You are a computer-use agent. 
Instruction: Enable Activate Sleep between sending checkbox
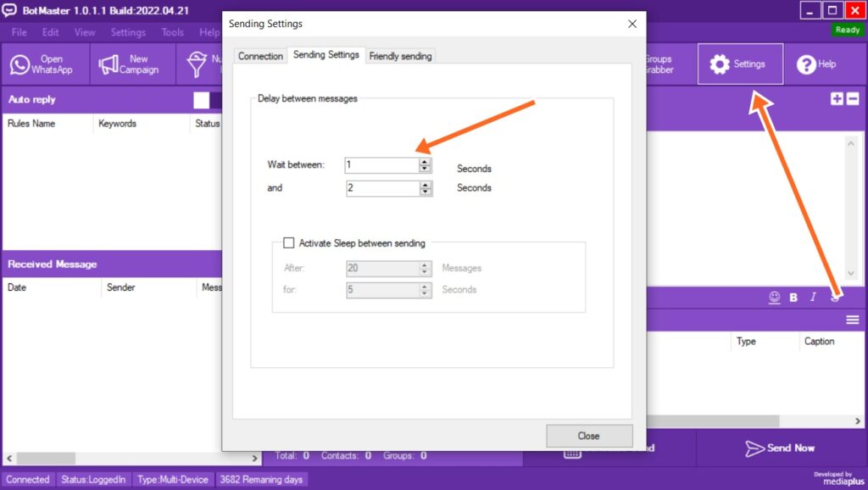click(289, 243)
